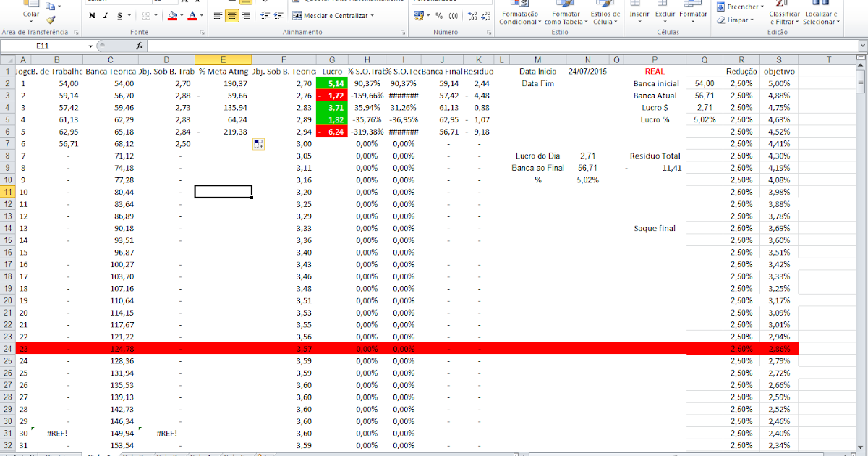This screenshot has width=868, height=456.
Task: Select date cell 24/07/2015
Action: pos(587,71)
